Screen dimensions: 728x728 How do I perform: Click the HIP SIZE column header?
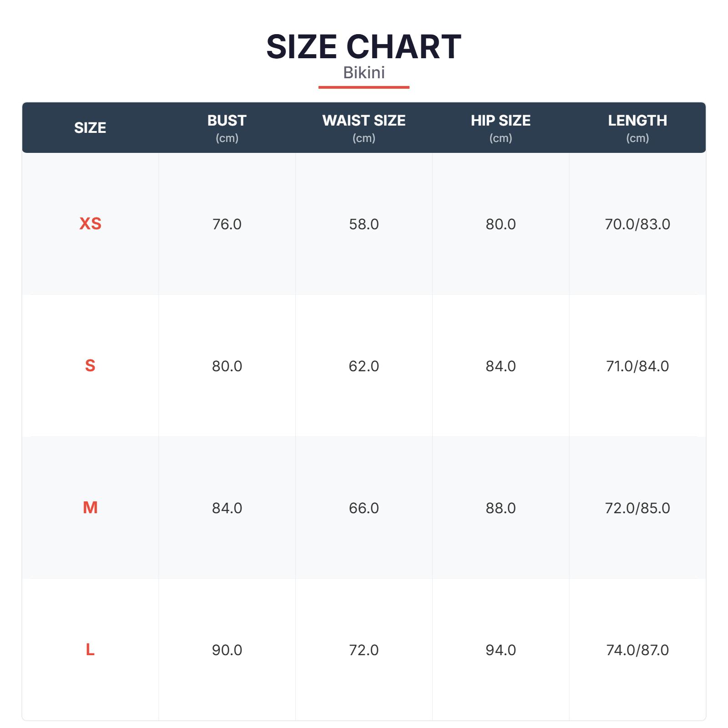[x=500, y=121]
